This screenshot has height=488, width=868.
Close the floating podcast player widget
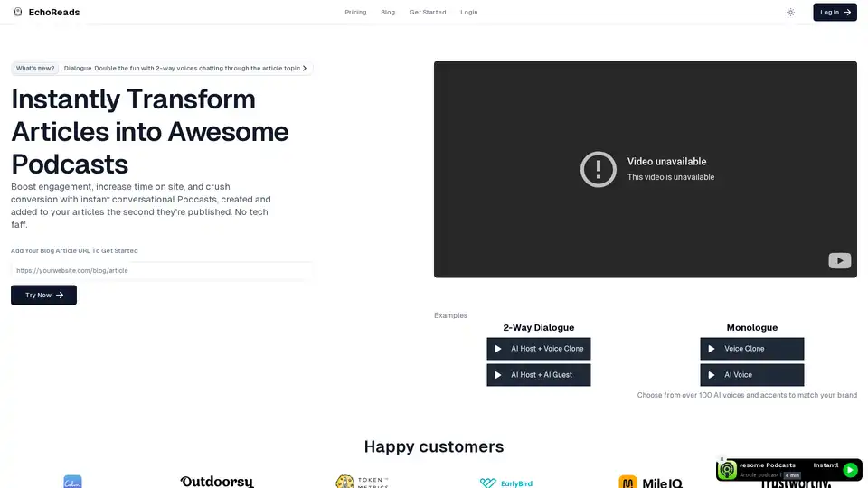coord(722,459)
